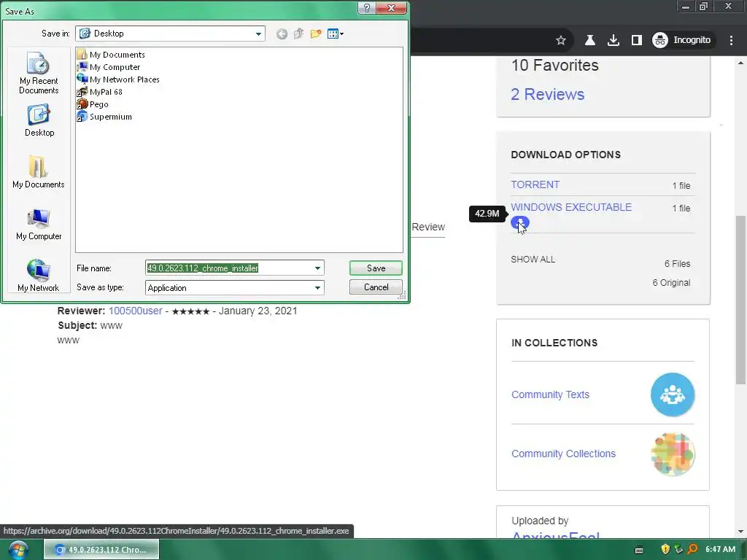Select MyPal 68 shortcut
Viewport: 747px width, 560px height.
pyautogui.click(x=99, y=92)
